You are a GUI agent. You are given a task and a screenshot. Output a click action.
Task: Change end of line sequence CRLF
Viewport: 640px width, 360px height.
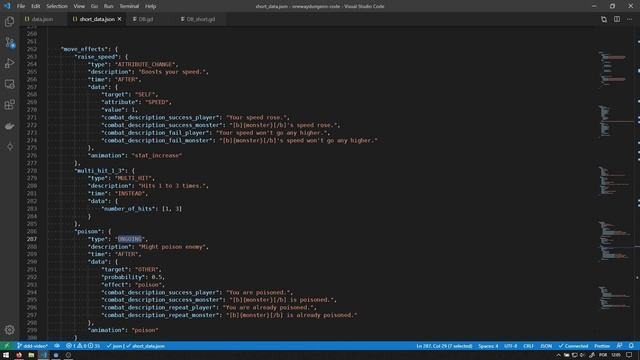pyautogui.click(x=529, y=346)
